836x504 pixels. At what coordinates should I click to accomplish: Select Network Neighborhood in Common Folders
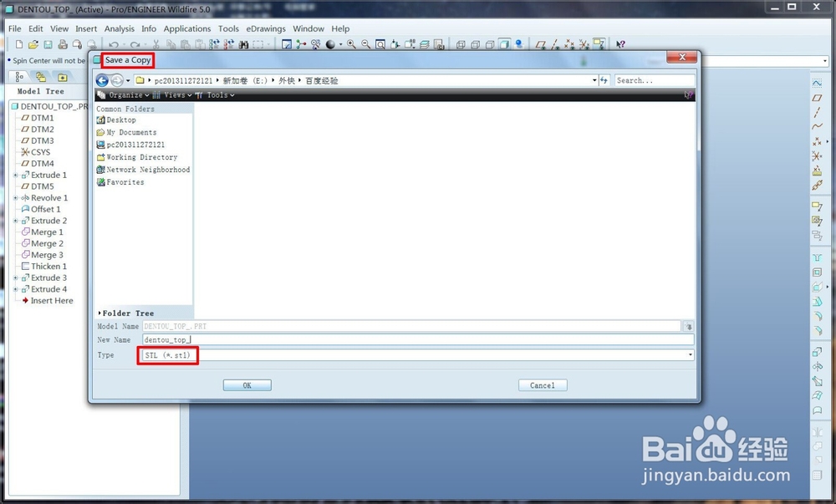143,170
